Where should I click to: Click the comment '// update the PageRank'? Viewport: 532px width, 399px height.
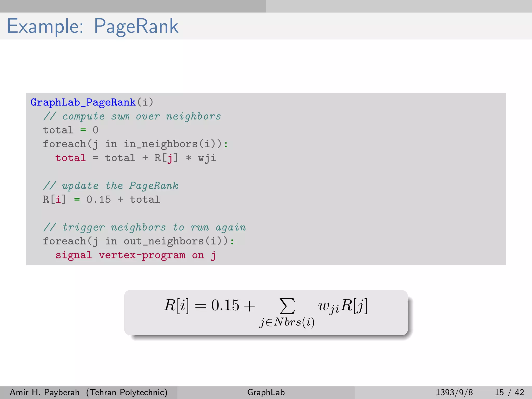[111, 186]
